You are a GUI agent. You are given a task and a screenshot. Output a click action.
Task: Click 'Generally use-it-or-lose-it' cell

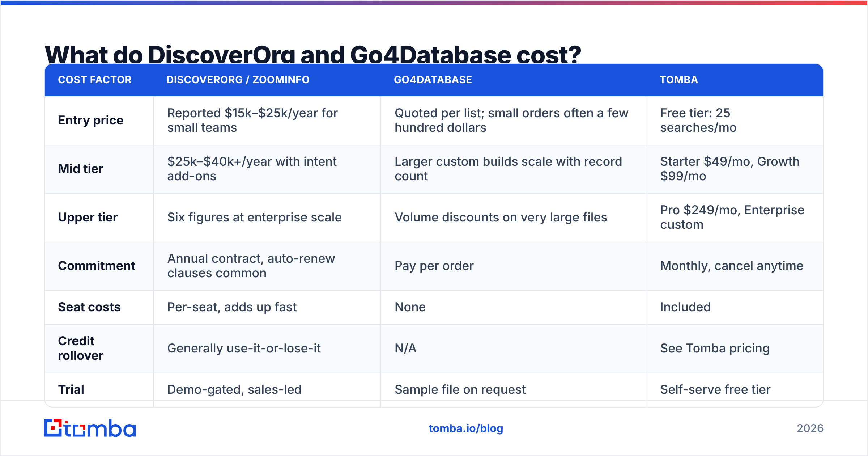coord(244,348)
